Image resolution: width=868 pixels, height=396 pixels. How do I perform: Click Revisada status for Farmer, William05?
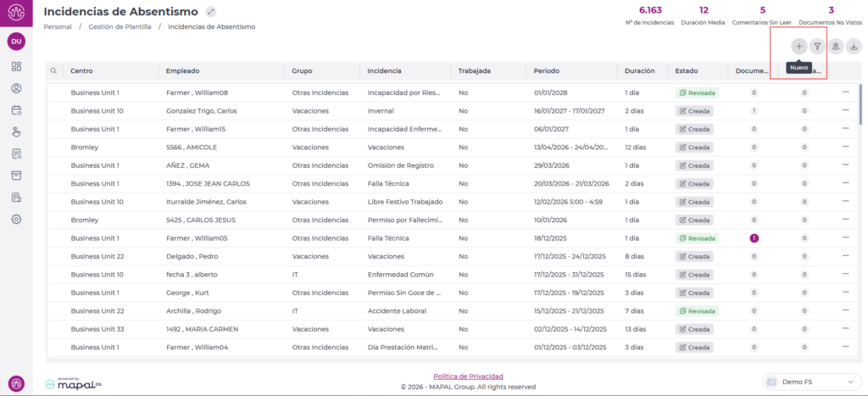coord(697,238)
